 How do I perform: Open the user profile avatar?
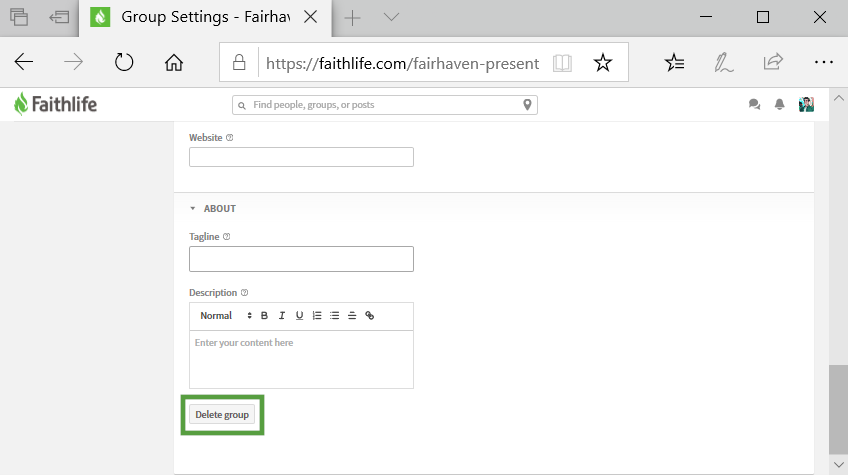click(806, 105)
